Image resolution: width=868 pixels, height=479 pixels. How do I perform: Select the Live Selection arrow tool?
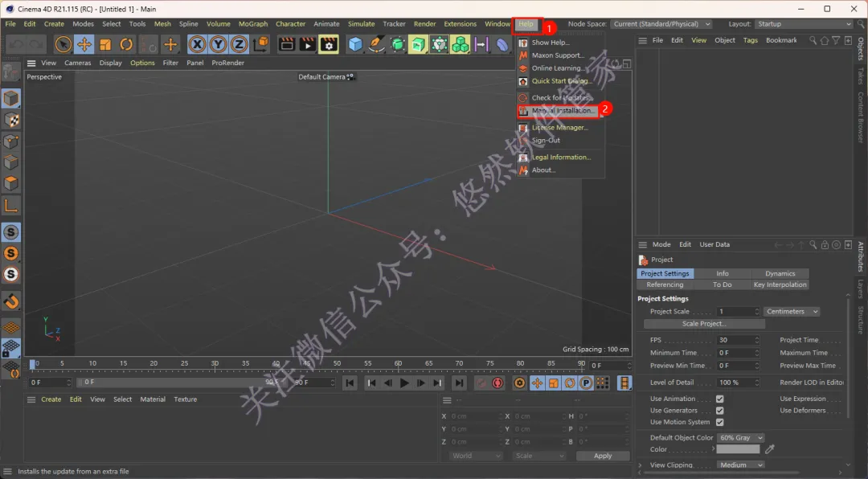click(63, 44)
